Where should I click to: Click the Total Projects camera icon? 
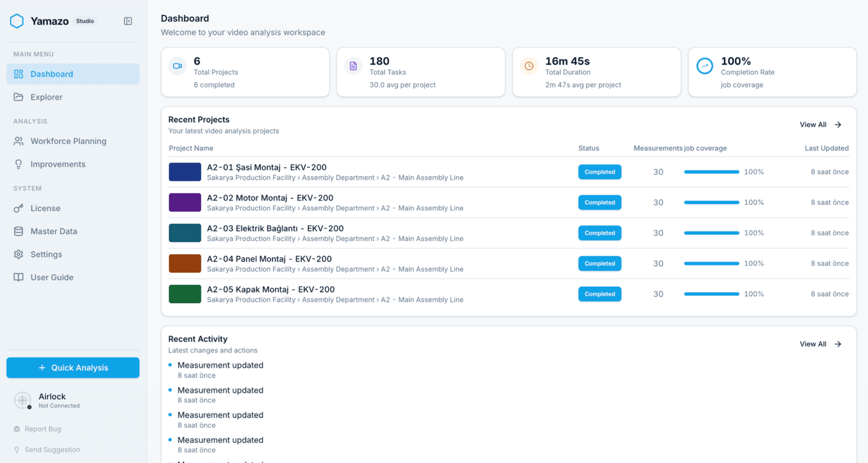coord(178,66)
